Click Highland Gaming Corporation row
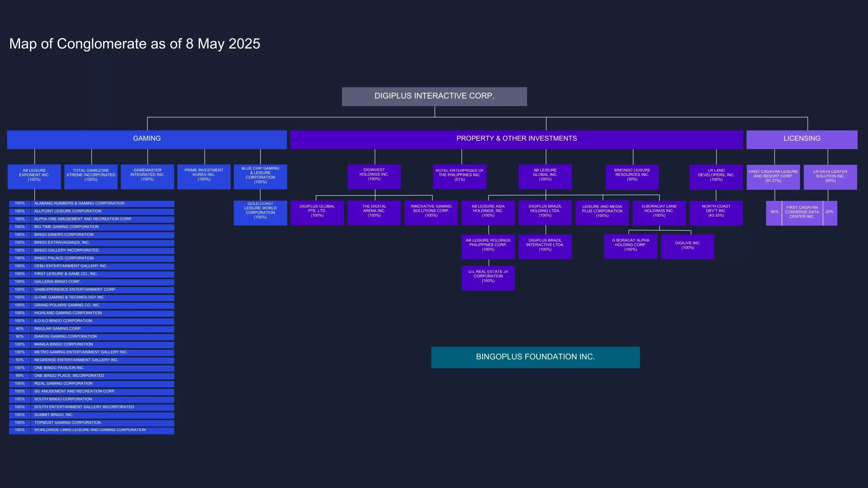 coord(92,313)
